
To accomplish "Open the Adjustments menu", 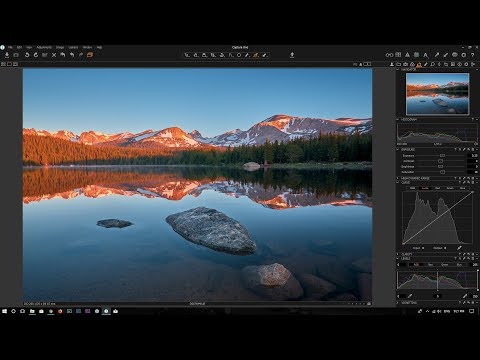I will pyautogui.click(x=44, y=47).
